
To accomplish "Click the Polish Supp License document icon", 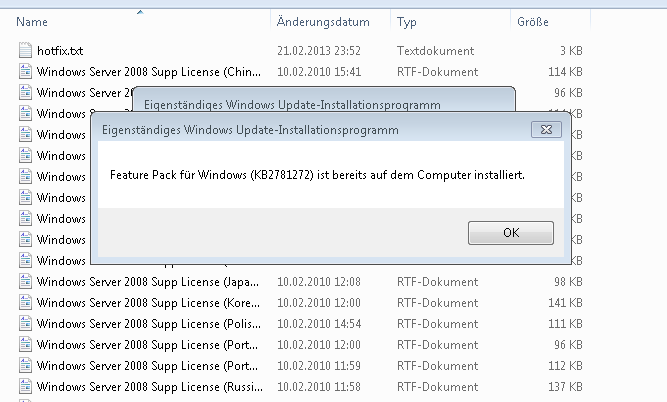I will pos(26,323).
